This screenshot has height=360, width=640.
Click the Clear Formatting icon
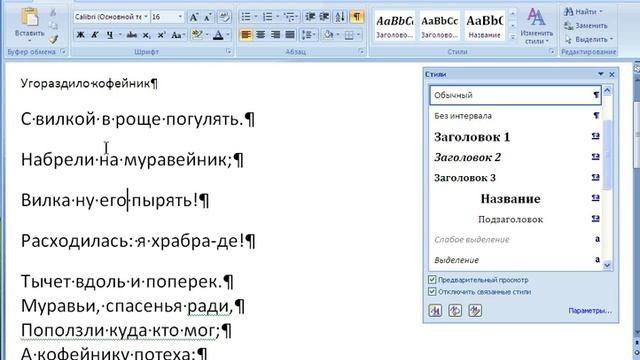click(224, 17)
